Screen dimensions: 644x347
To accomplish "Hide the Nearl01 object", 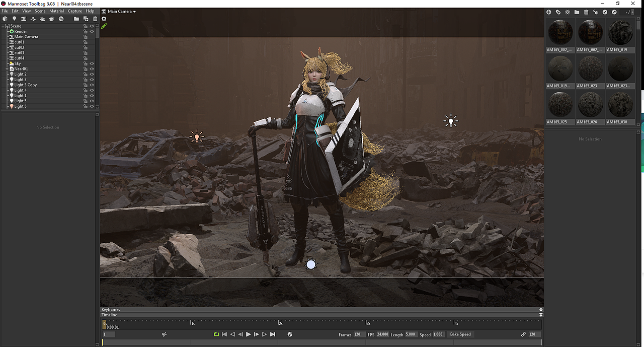I will [92, 69].
